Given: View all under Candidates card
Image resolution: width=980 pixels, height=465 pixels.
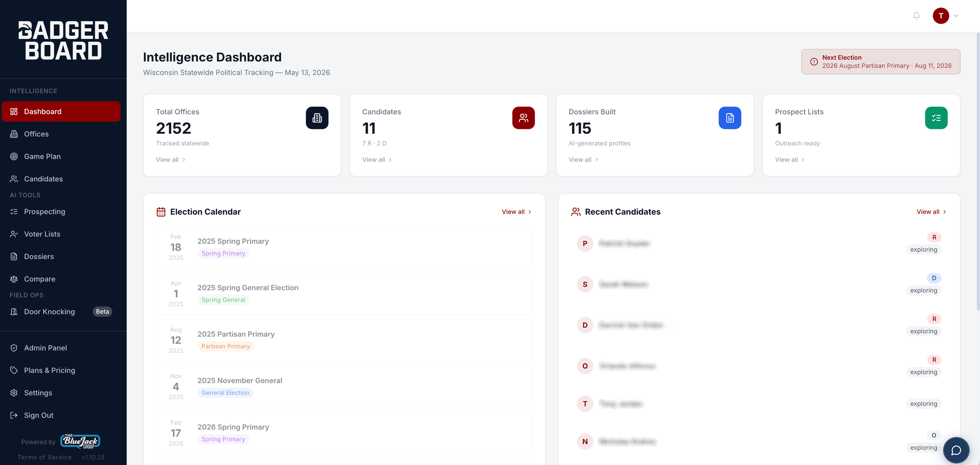Looking at the screenshot, I should (x=377, y=160).
